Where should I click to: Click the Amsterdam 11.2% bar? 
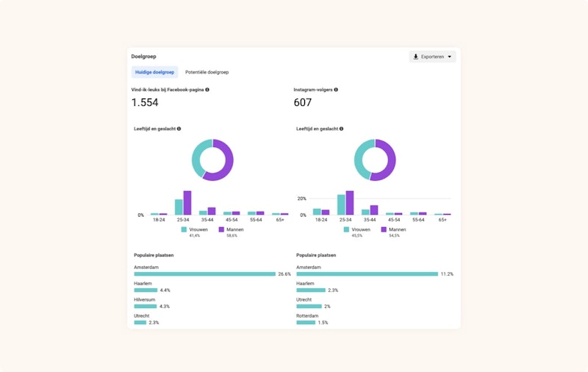(367, 274)
